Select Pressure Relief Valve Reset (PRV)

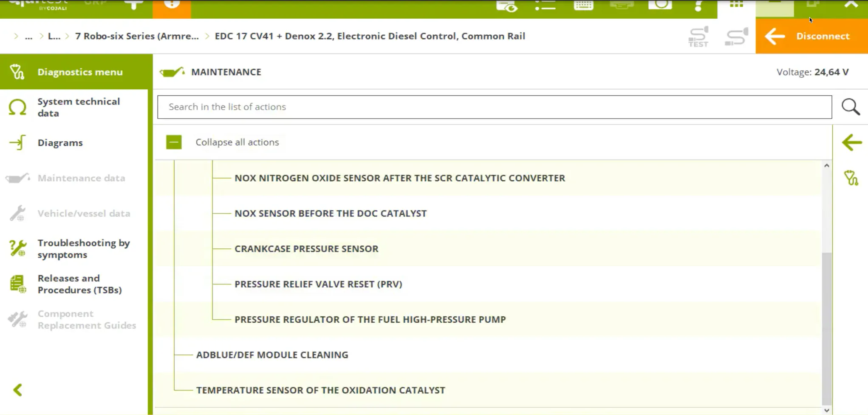click(318, 284)
